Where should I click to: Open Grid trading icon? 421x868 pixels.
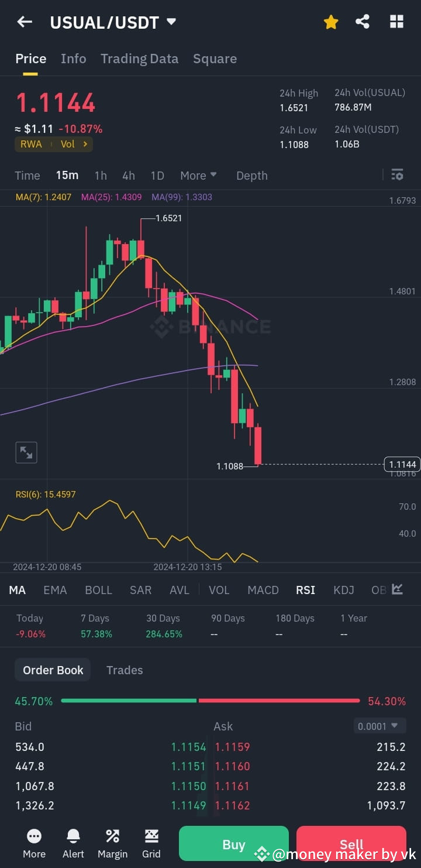click(151, 843)
